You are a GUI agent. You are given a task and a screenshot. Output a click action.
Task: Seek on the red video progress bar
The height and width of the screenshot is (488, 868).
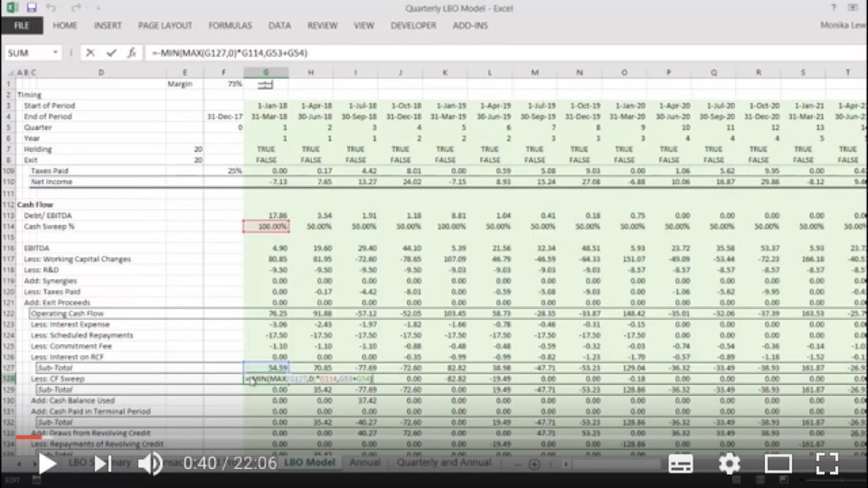coord(28,436)
